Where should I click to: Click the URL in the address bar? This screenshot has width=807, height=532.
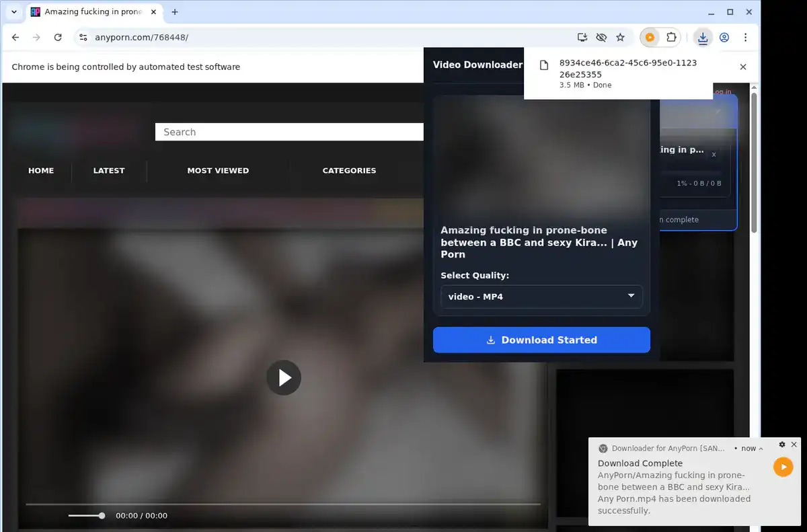[x=142, y=38]
